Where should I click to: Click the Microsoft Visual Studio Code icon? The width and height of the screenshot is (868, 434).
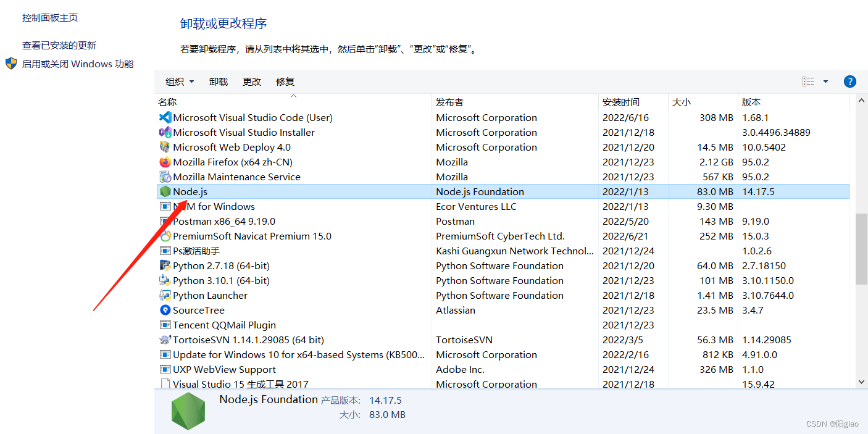coord(165,117)
